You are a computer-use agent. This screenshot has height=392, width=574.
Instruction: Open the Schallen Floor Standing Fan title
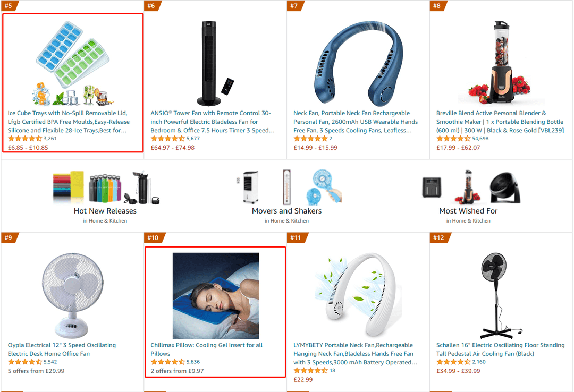click(x=500, y=350)
